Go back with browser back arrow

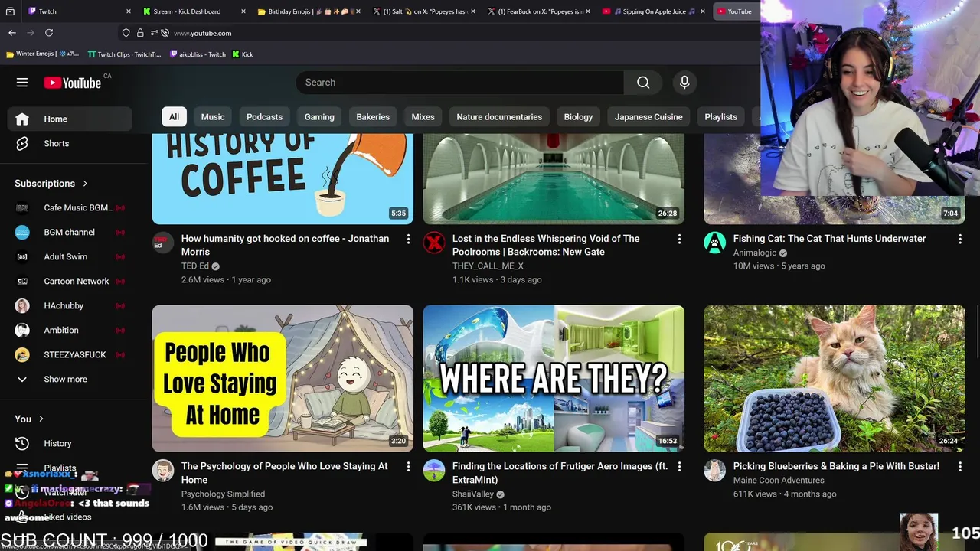click(12, 33)
